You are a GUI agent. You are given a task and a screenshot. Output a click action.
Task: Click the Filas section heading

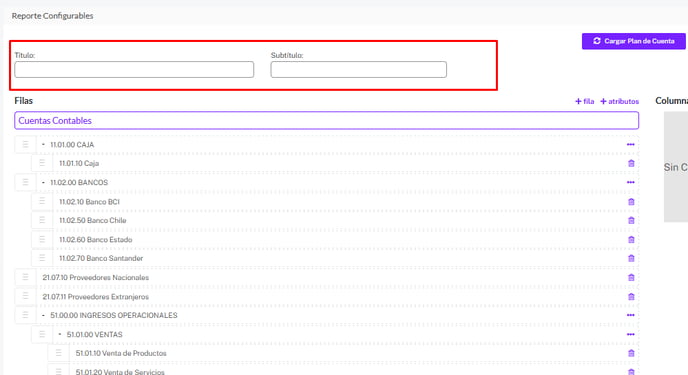pos(24,101)
